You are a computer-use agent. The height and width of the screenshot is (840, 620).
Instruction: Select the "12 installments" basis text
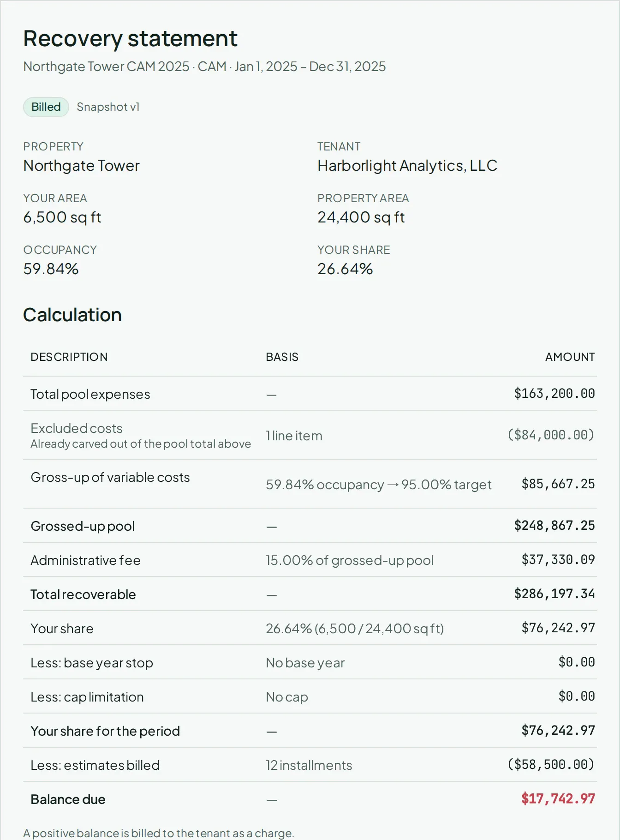coord(309,765)
